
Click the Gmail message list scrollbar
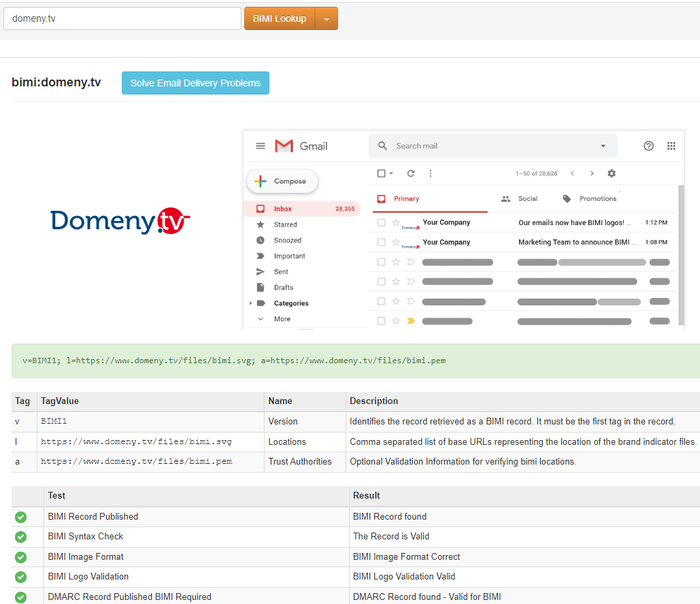(x=681, y=254)
